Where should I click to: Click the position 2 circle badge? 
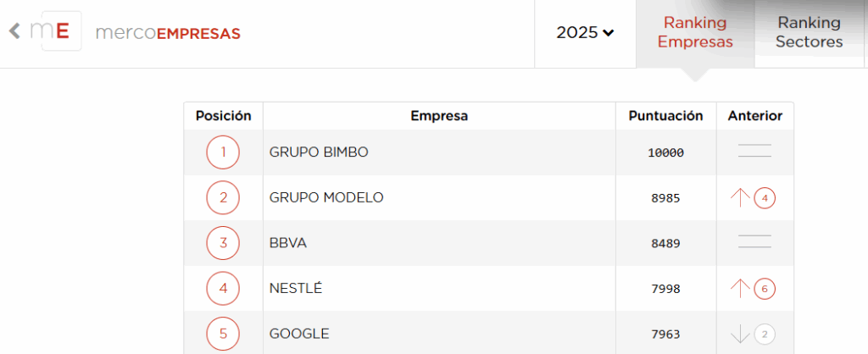(x=223, y=197)
